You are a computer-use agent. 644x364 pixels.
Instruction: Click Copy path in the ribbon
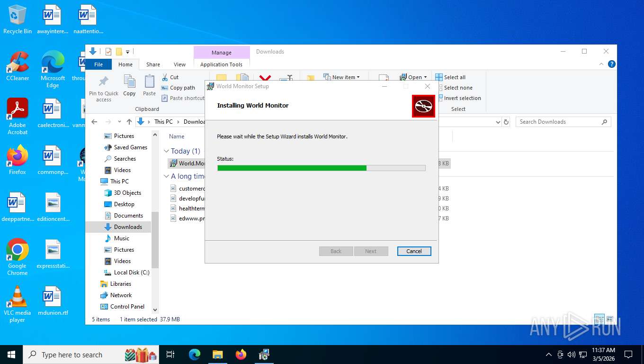[x=178, y=88]
